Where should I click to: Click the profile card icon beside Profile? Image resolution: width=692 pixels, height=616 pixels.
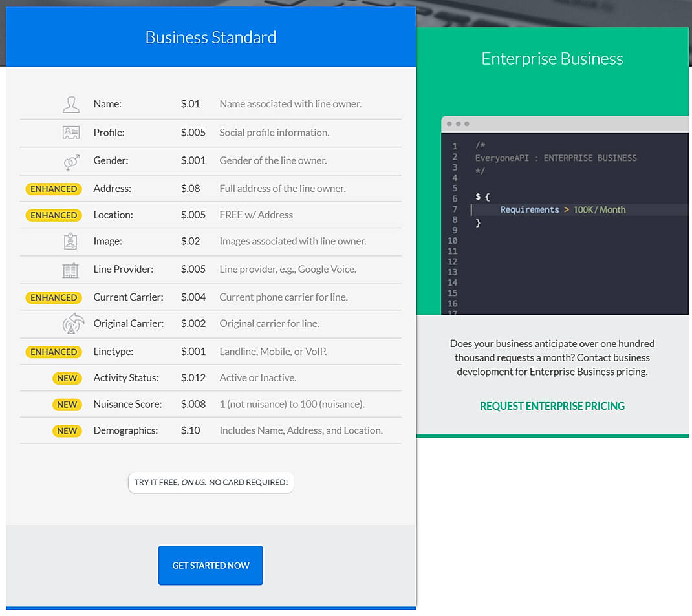(x=71, y=133)
